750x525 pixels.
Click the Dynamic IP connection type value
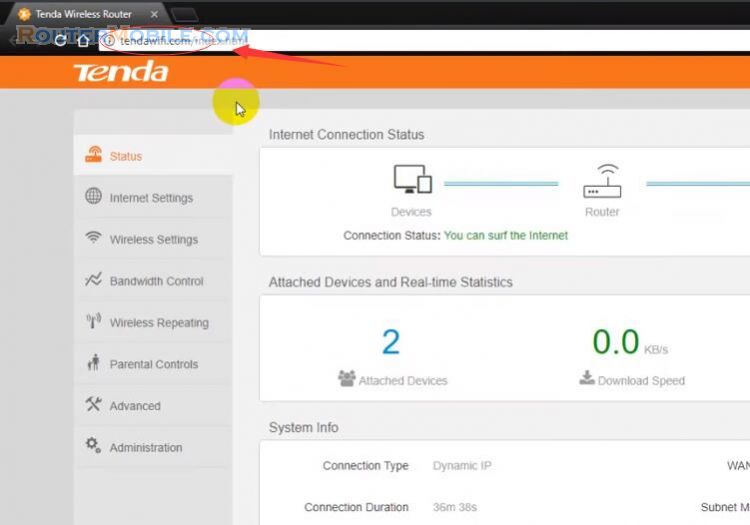click(462, 466)
